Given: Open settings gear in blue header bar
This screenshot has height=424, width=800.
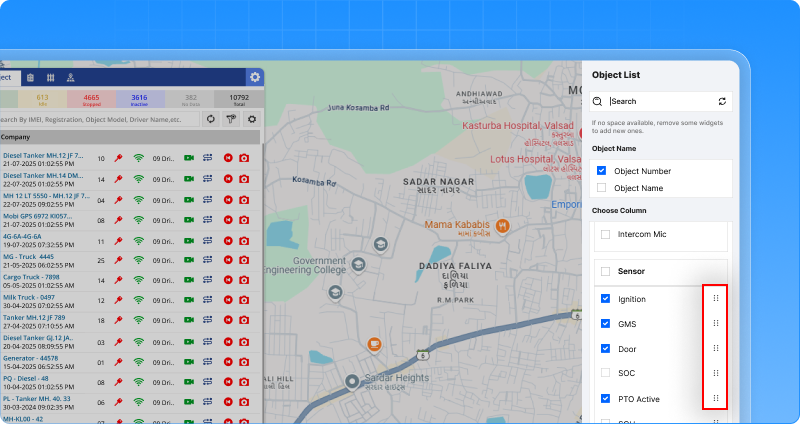Looking at the screenshot, I should coord(255,77).
